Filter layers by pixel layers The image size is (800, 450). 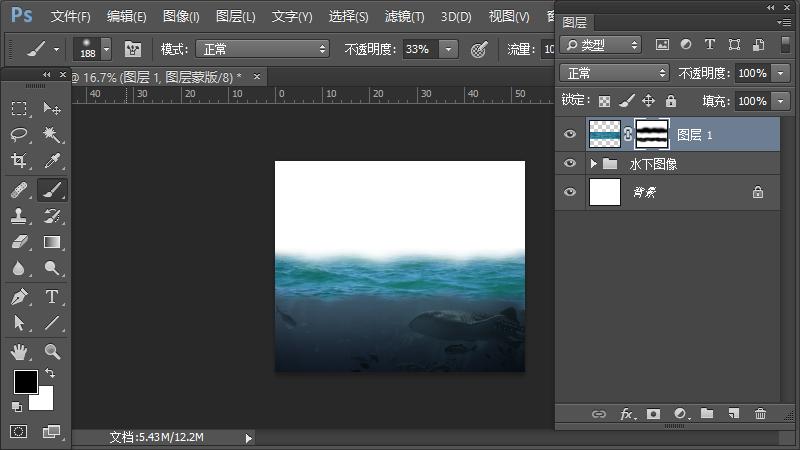(x=662, y=45)
